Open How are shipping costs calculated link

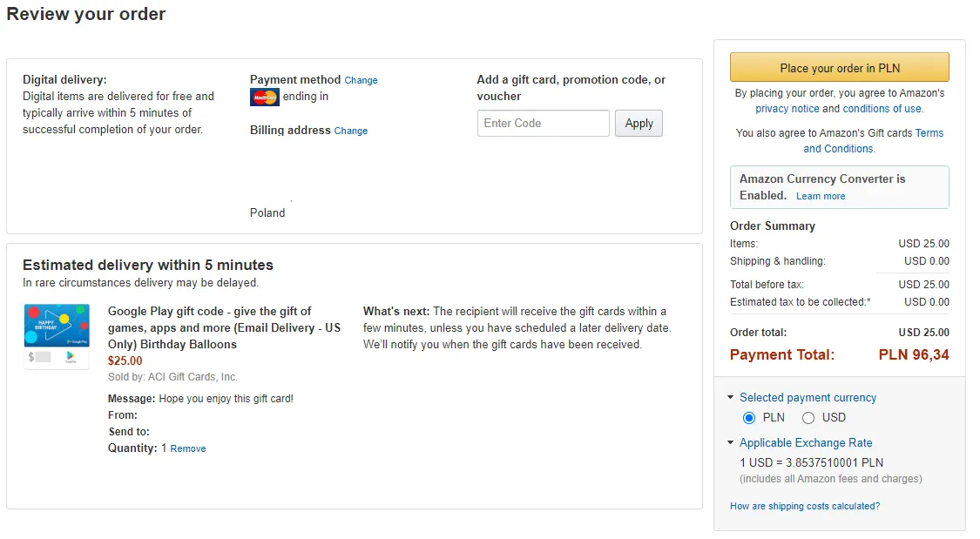coord(804,507)
